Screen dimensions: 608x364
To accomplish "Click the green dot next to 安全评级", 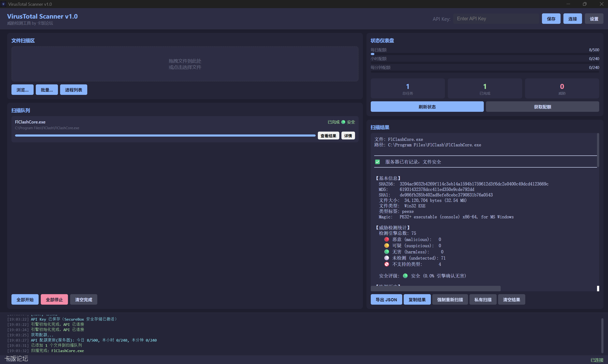I will [405, 276].
